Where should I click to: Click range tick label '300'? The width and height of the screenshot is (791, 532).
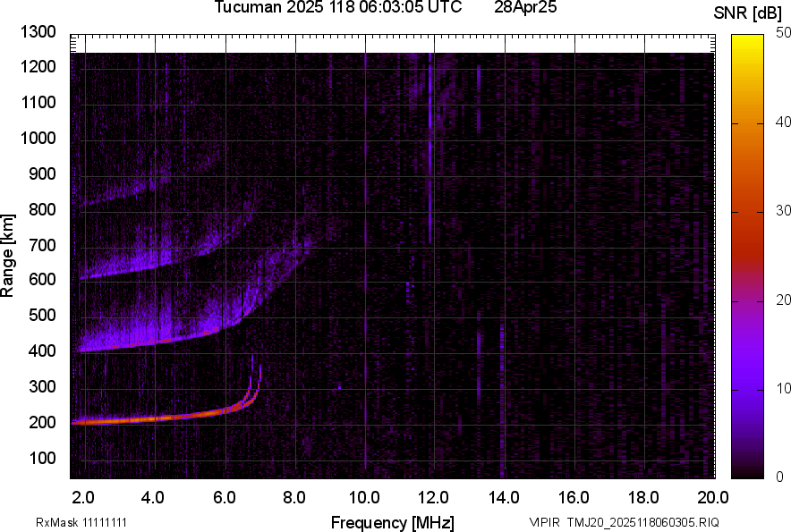coord(42,387)
